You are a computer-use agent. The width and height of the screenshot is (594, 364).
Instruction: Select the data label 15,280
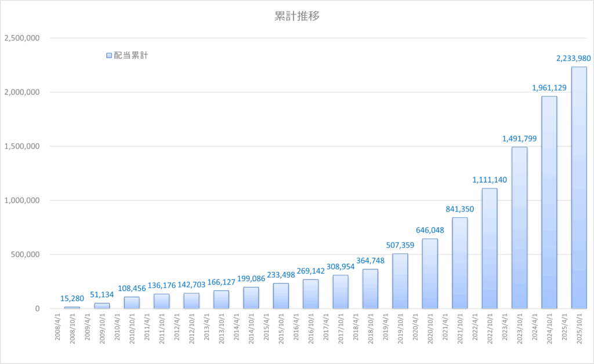tap(73, 299)
